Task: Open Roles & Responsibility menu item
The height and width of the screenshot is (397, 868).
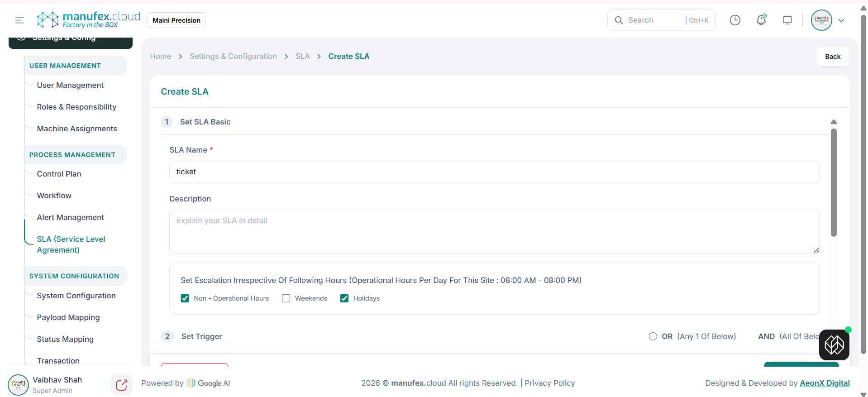Action: [76, 107]
